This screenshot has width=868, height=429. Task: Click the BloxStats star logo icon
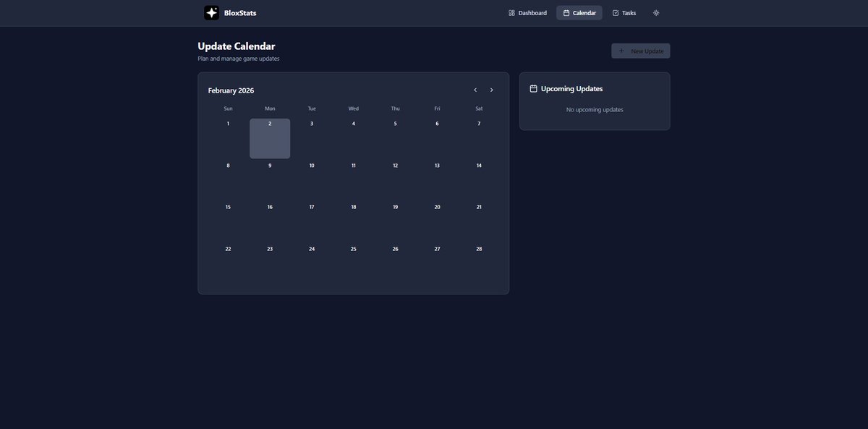(x=211, y=13)
